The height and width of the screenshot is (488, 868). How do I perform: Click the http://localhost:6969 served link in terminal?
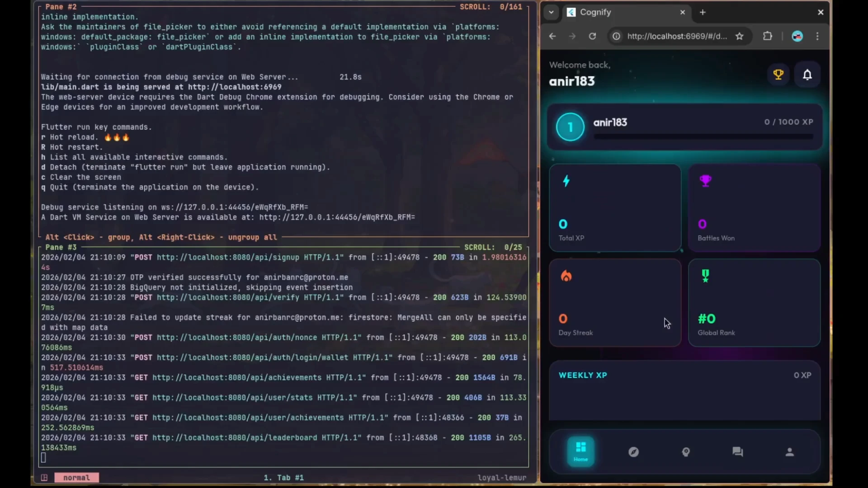235,87
